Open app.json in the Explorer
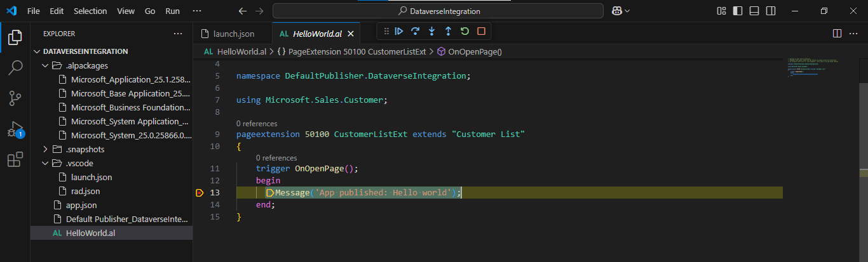The height and width of the screenshot is (262, 868). click(x=81, y=205)
